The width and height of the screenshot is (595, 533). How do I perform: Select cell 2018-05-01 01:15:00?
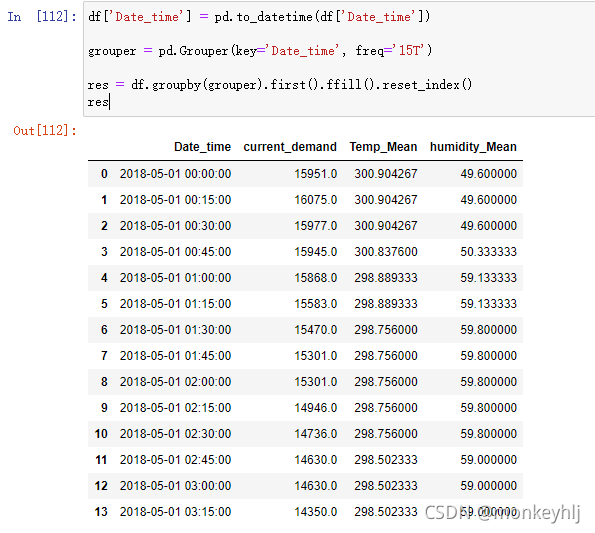pyautogui.click(x=175, y=304)
